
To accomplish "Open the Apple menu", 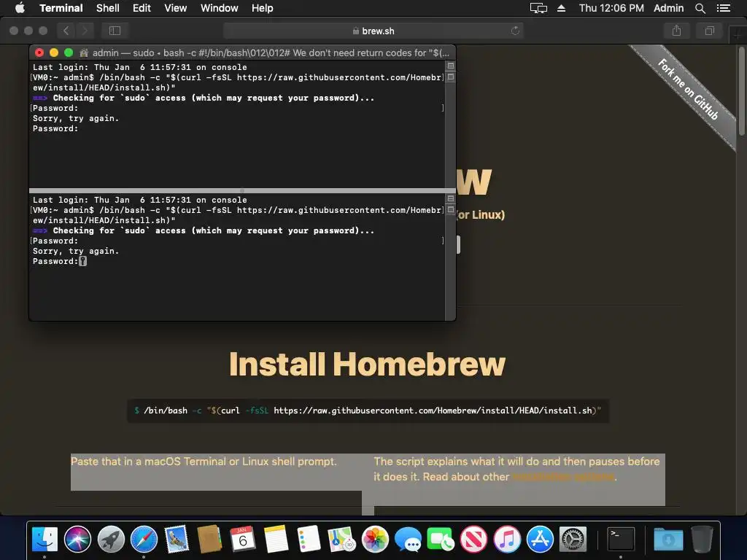I will pyautogui.click(x=20, y=7).
